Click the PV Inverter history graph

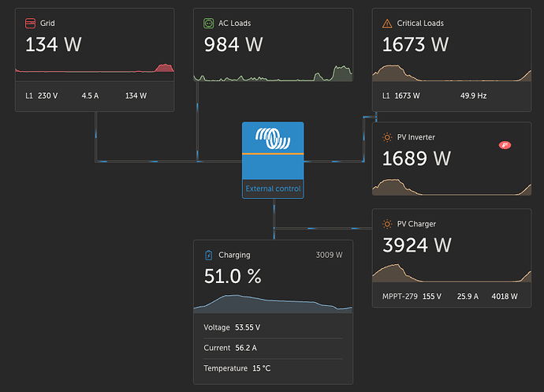(452, 187)
